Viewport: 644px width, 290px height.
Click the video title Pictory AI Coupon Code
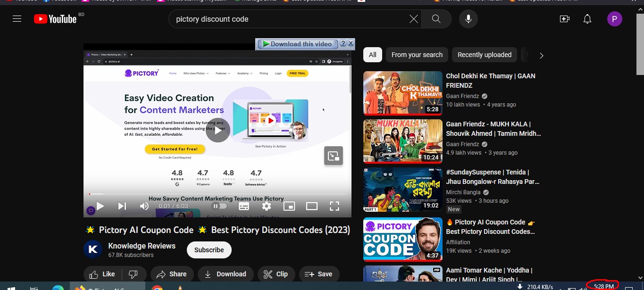click(x=217, y=230)
